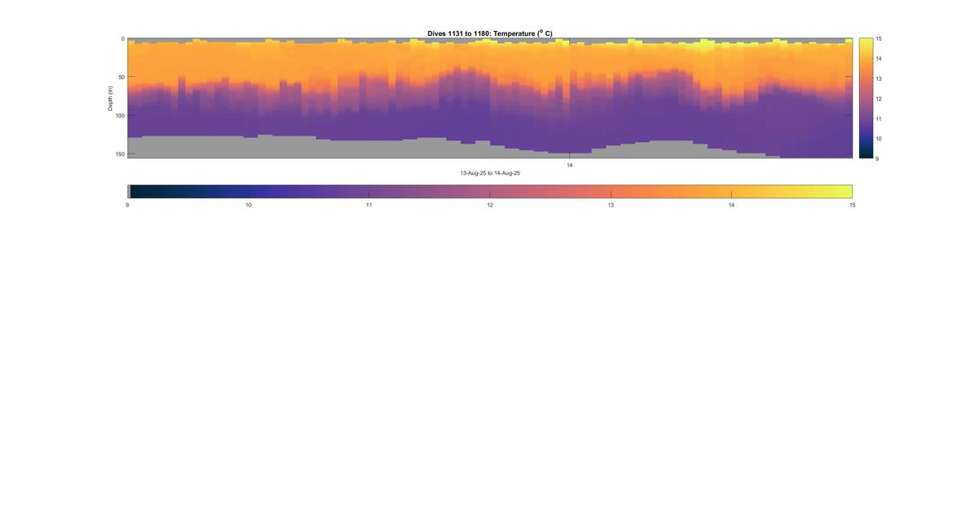Click the "100" depth tick on the y-axis
This screenshot has width=980, height=508.
[x=119, y=116]
